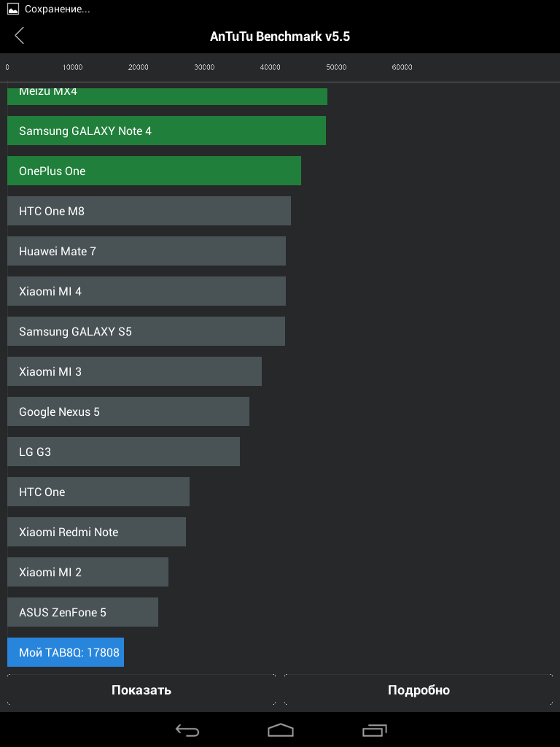Select the HTC One M8 bar
This screenshot has width=560, height=747.
pos(149,211)
